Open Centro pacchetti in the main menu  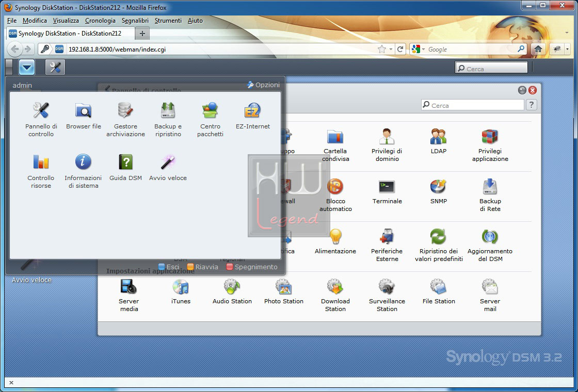click(210, 119)
